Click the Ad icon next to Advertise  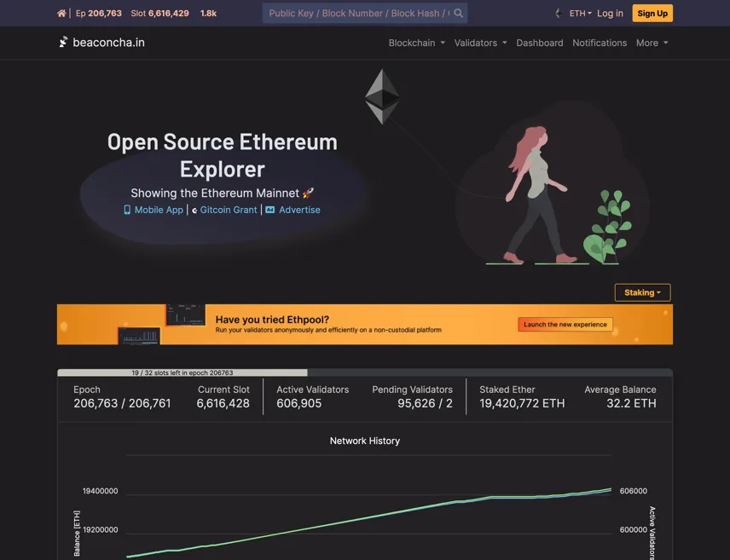pyautogui.click(x=270, y=210)
